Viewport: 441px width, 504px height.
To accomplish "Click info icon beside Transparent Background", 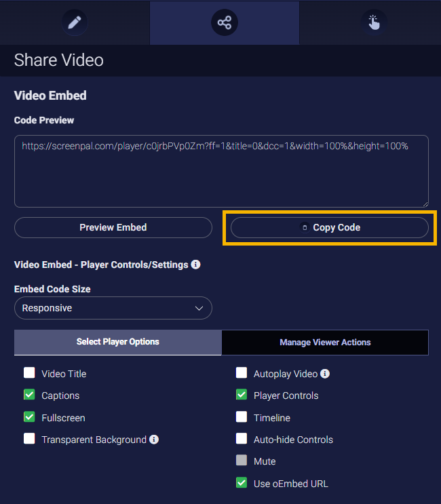I will click(x=154, y=440).
